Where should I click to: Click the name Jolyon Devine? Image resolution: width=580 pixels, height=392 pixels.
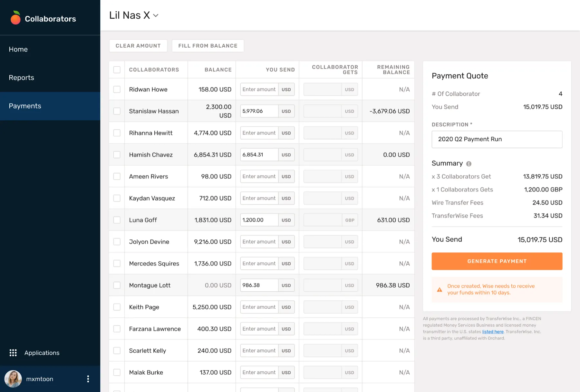coord(149,242)
